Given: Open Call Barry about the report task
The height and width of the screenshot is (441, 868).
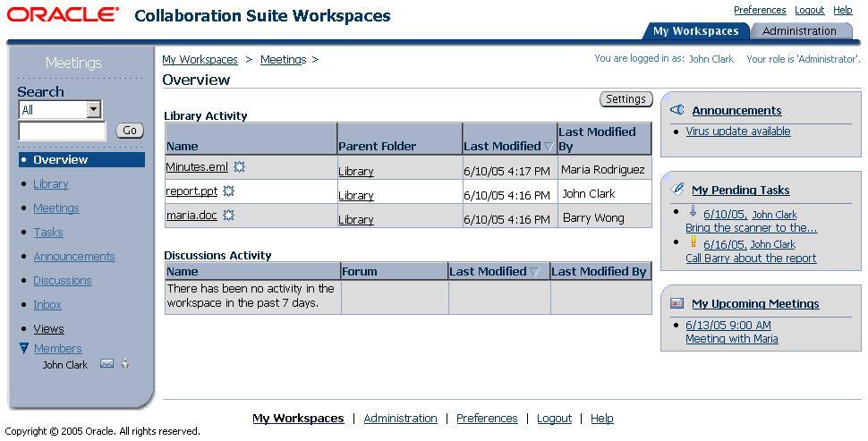Looking at the screenshot, I should pos(751,259).
